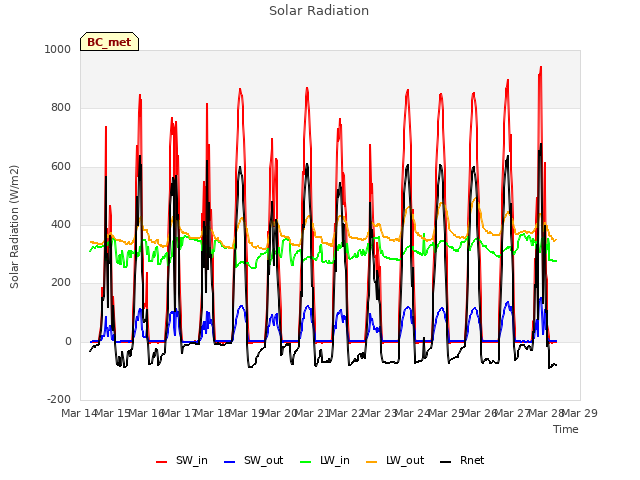
Task: Click the Mar 19 x-axis tick label
Action: [247, 413]
